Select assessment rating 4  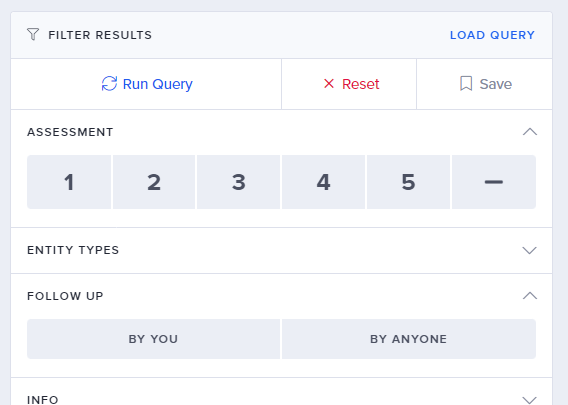323,182
